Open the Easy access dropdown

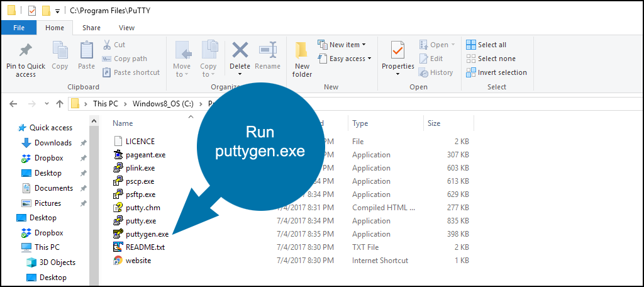345,59
